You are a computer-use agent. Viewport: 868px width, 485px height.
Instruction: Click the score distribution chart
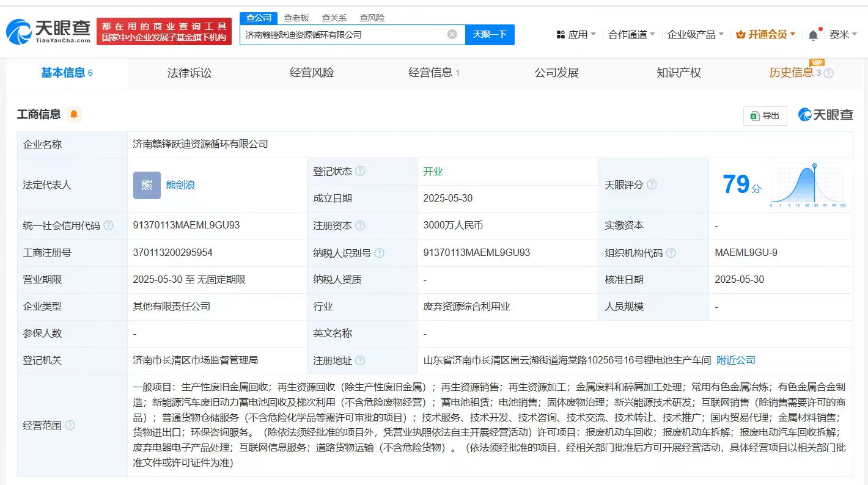point(808,186)
